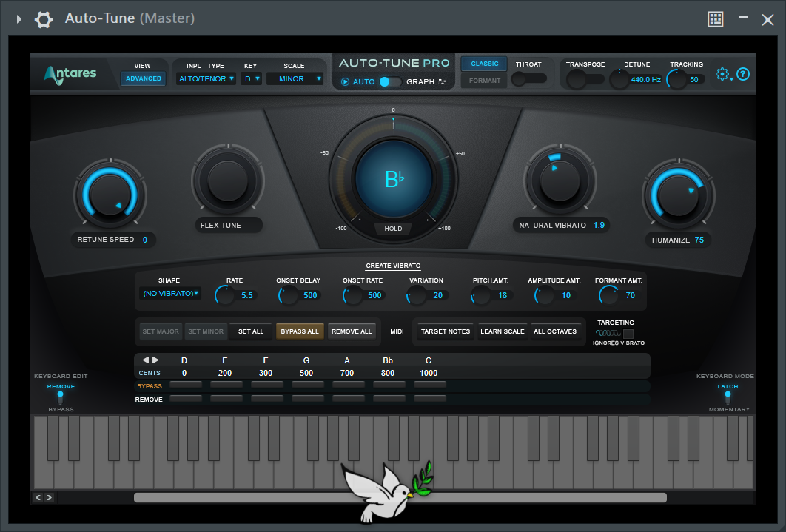
Task: Click the Retune Speed knob
Action: coord(110,195)
